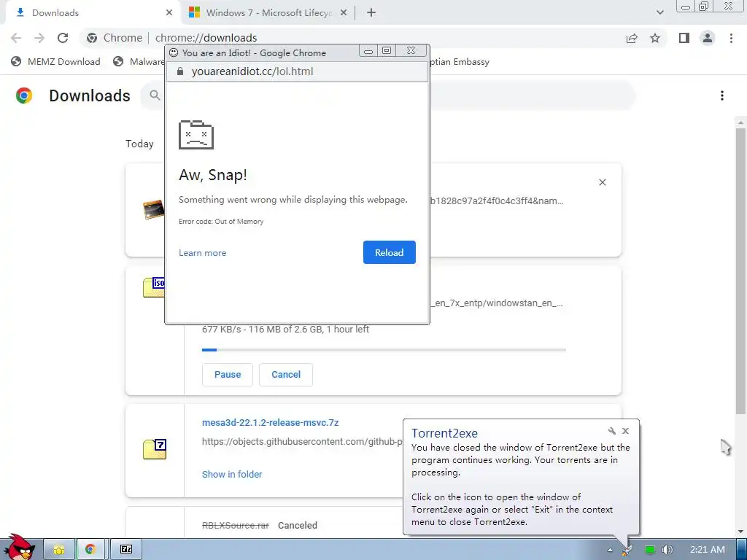Reload the Downloads page via toolbar icon
The image size is (747, 560).
point(63,38)
